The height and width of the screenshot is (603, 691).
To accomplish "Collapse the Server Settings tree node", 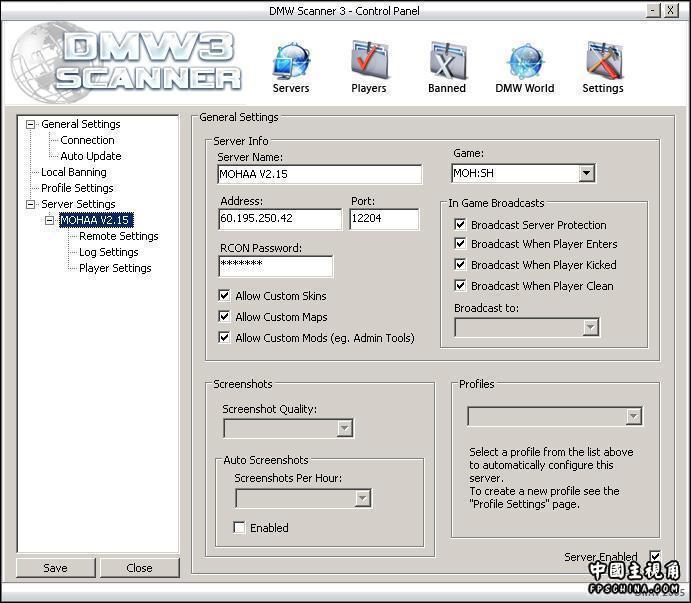I will coord(30,204).
